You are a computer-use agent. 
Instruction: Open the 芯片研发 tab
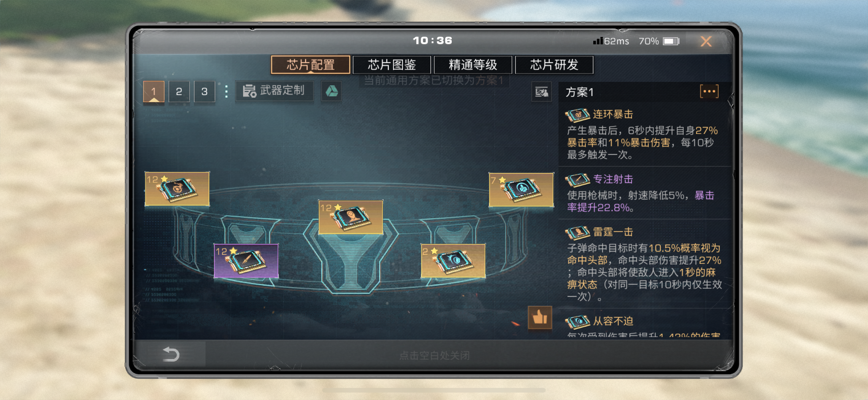point(554,64)
